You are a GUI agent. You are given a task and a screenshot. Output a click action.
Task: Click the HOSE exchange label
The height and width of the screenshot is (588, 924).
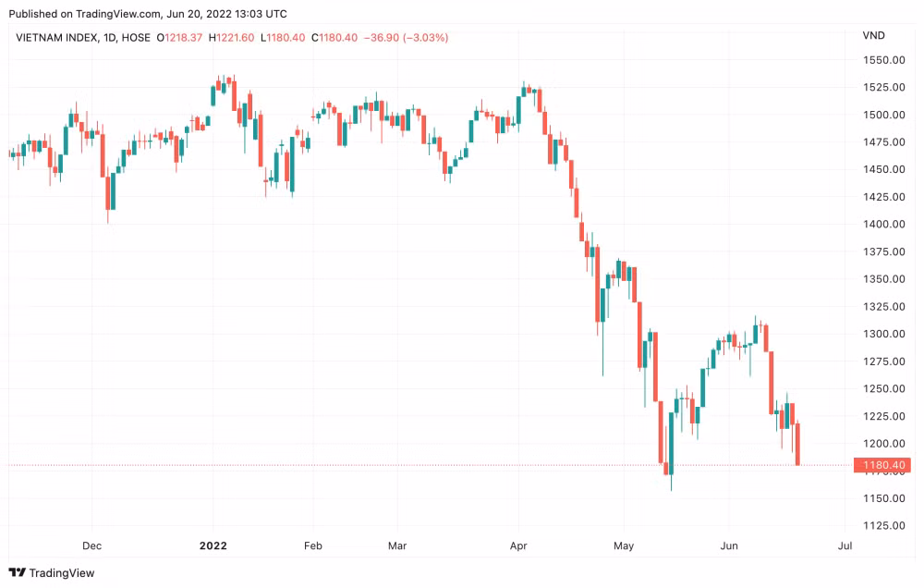coord(136,38)
